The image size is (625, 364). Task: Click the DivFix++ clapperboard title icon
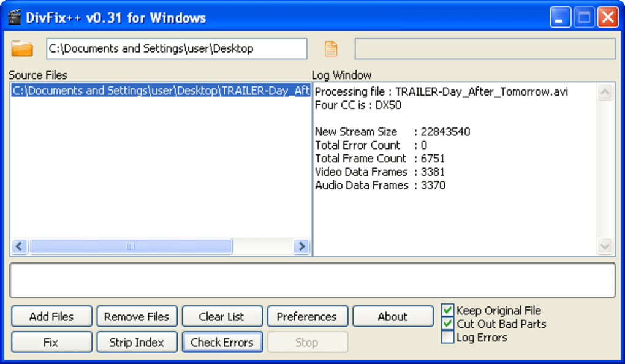pos(14,18)
